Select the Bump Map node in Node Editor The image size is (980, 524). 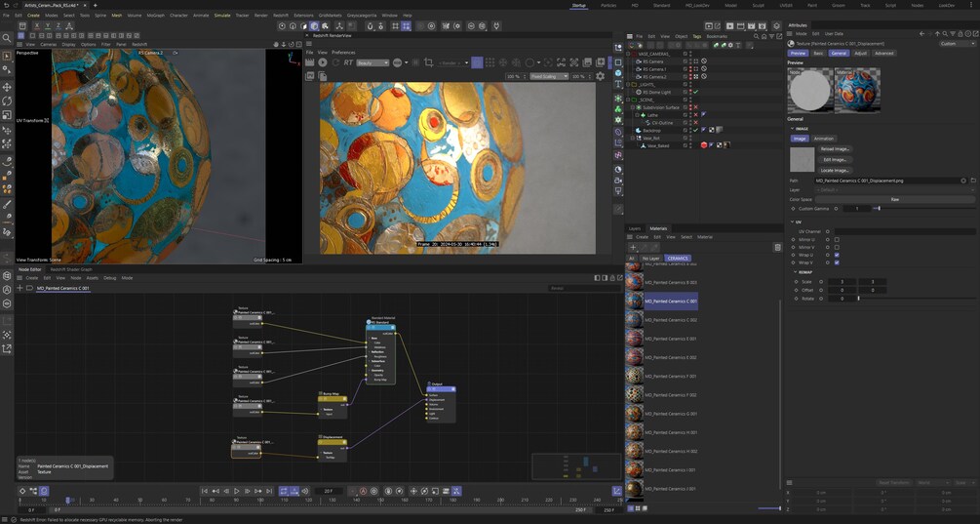click(x=332, y=405)
